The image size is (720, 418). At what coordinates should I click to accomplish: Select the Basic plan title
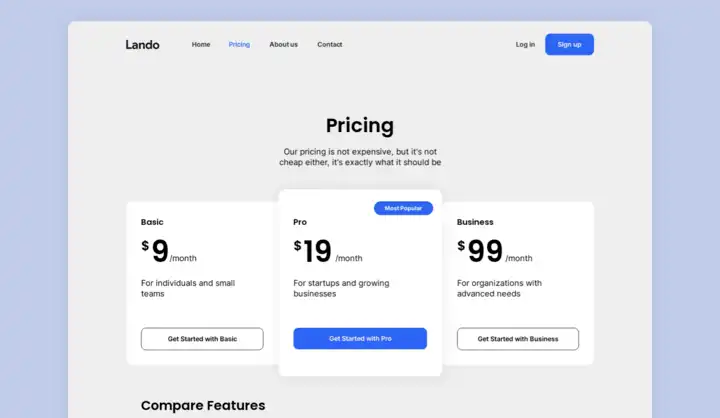pos(152,222)
